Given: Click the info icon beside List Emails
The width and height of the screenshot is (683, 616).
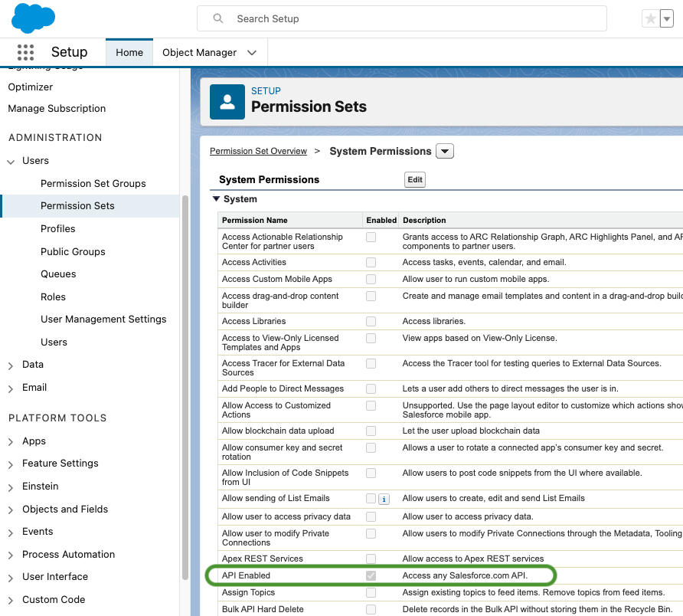Looking at the screenshot, I should click(x=384, y=500).
